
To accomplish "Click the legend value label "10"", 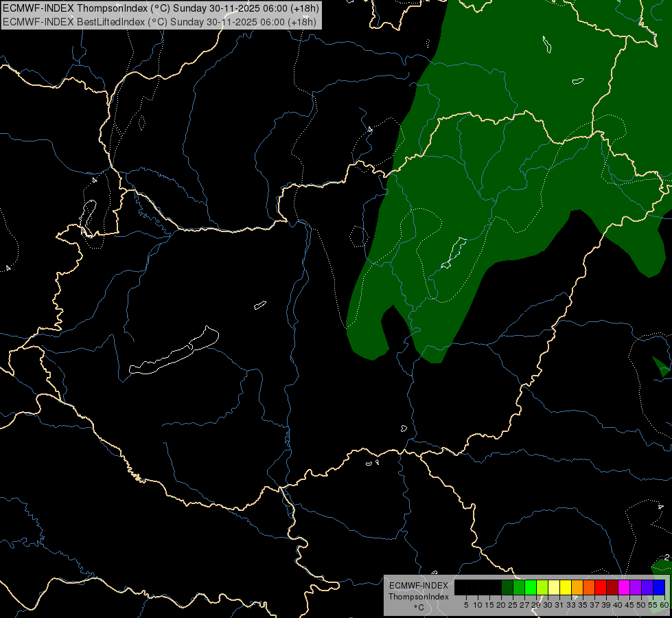I will [478, 605].
